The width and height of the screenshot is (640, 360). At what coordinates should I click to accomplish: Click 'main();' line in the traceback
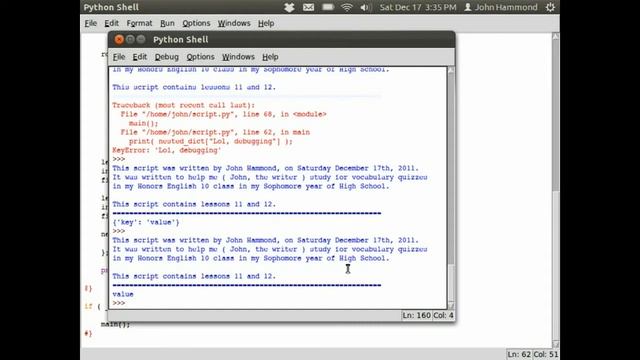143,123
